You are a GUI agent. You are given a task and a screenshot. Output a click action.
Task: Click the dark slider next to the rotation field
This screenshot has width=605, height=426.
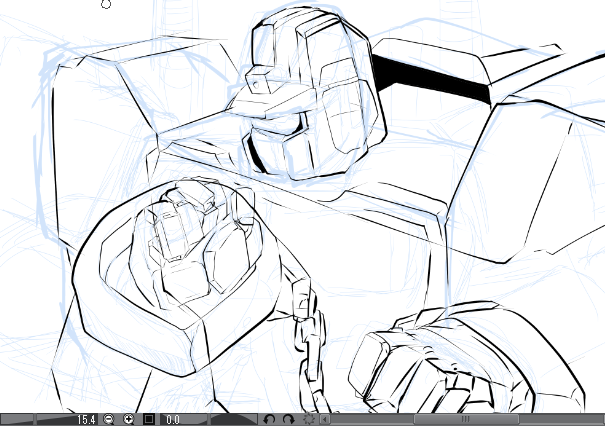[233, 419]
